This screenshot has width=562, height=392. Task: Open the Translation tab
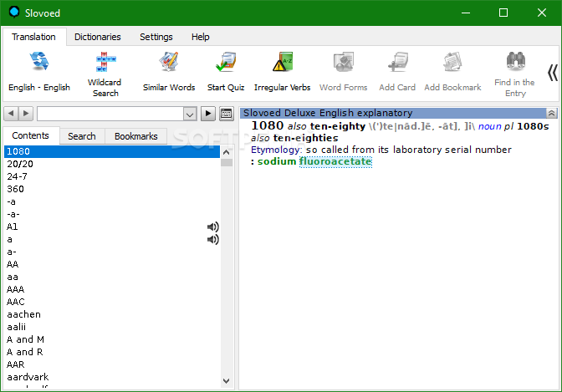coord(33,37)
